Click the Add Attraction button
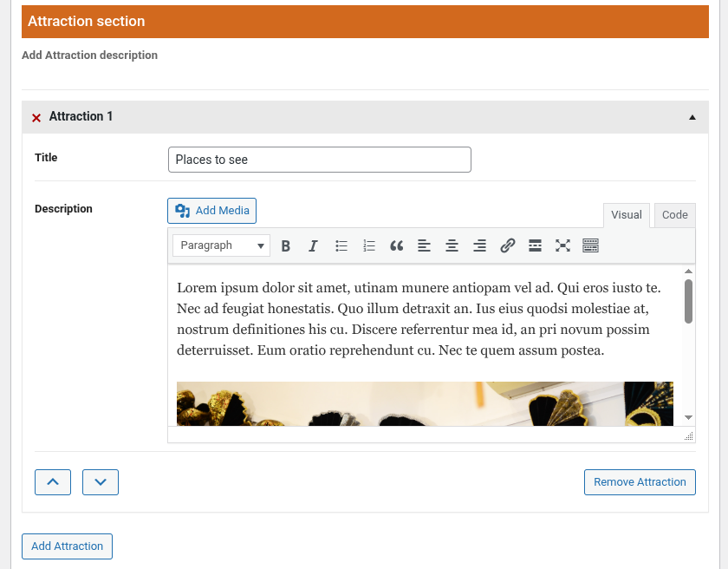 pyautogui.click(x=67, y=546)
